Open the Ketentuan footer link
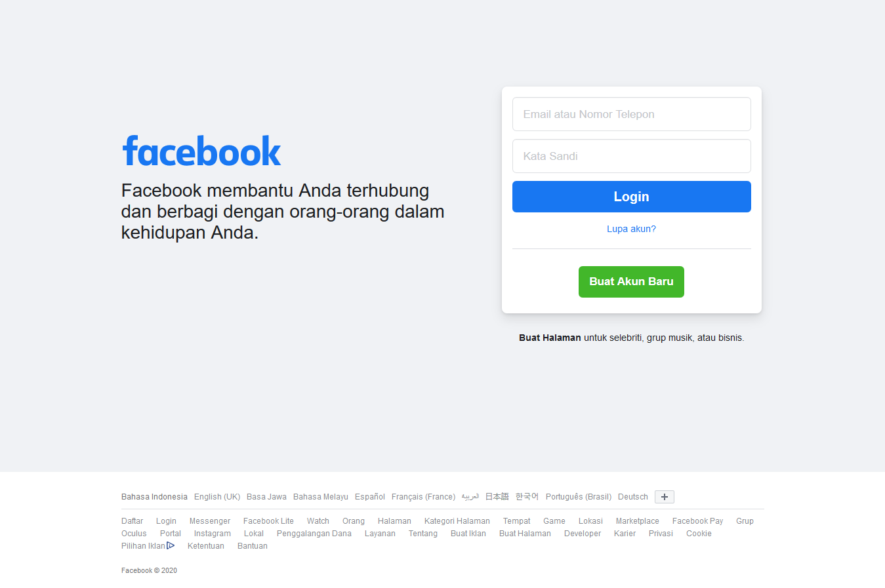885x588 pixels. (206, 546)
